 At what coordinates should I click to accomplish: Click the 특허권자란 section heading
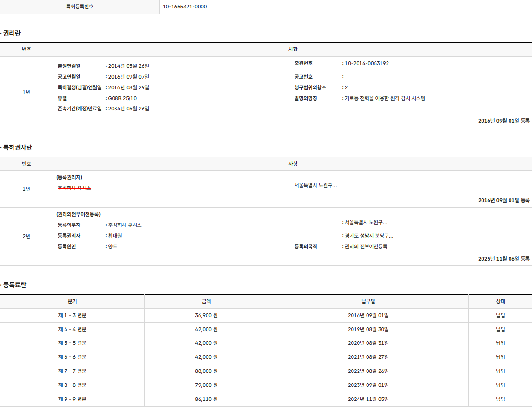point(17,147)
